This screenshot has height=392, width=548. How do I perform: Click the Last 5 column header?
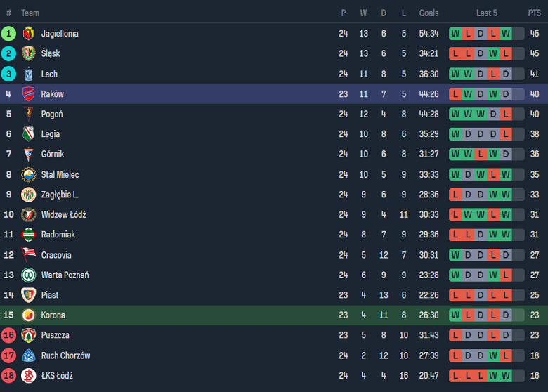point(487,13)
